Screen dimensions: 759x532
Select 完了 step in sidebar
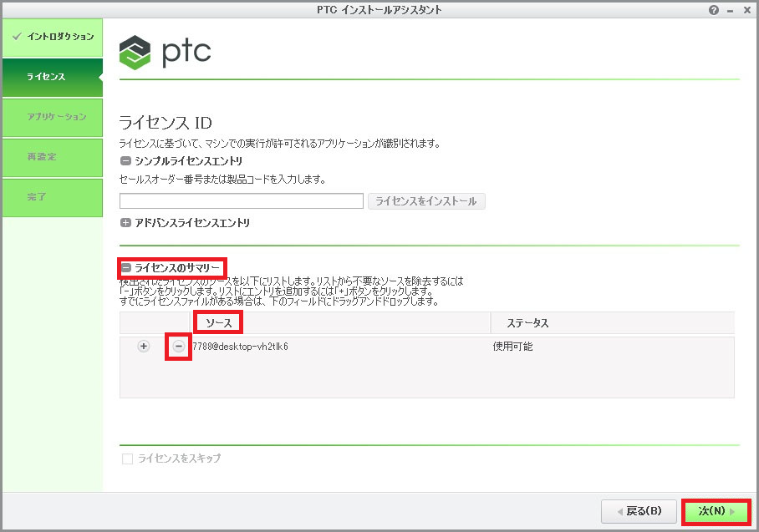(53, 198)
